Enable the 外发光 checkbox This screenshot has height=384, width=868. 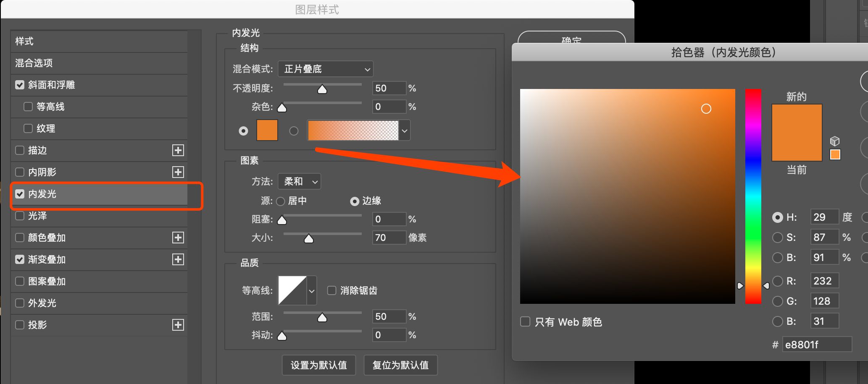(20, 303)
